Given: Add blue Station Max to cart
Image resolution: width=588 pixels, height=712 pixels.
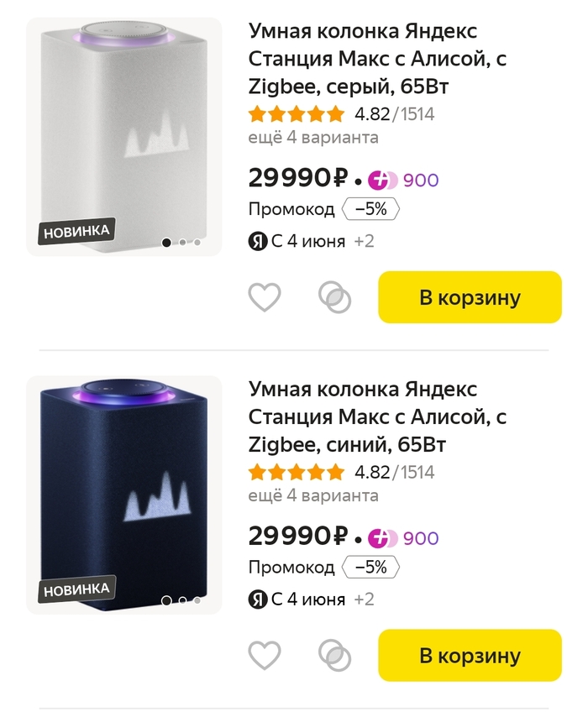Looking at the screenshot, I should 470,655.
